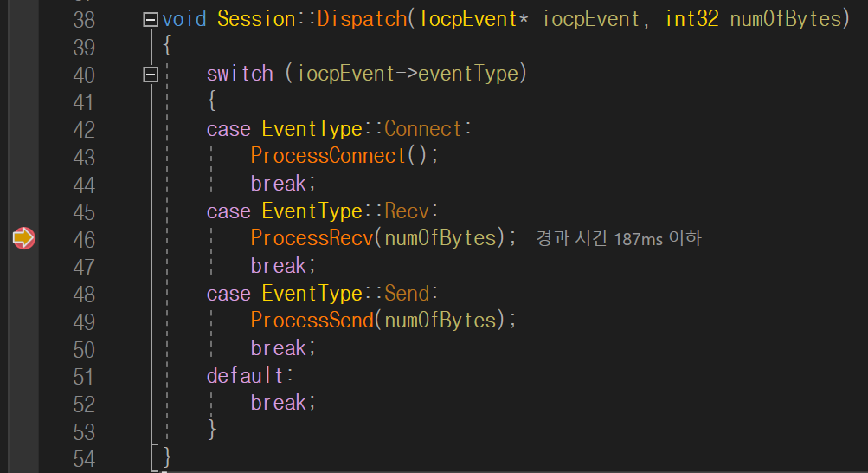Viewport: 868px width, 473px height.
Task: Click the ProcessConnect function call
Action: click(x=329, y=156)
